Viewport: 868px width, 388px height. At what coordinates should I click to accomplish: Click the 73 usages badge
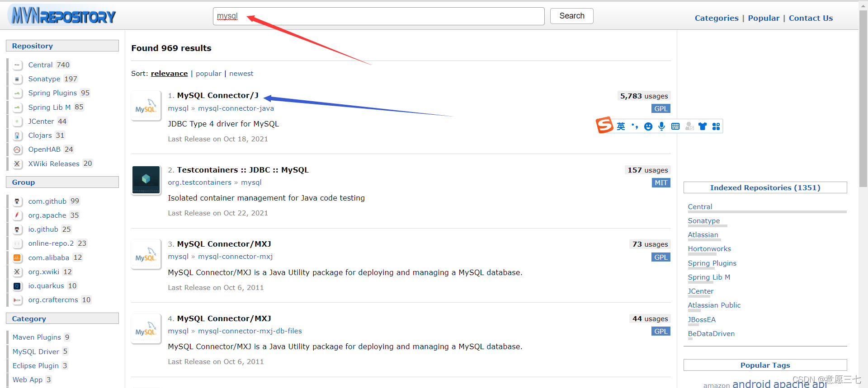(650, 244)
